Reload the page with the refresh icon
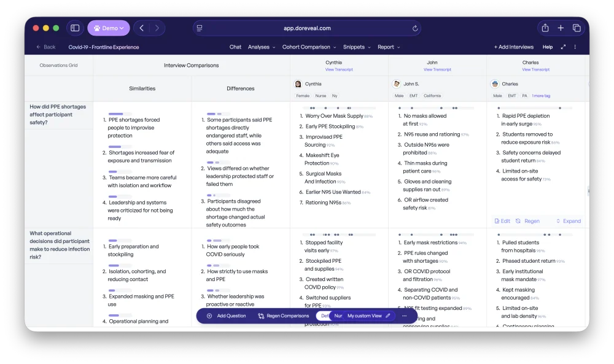The image size is (614, 364). click(414, 28)
